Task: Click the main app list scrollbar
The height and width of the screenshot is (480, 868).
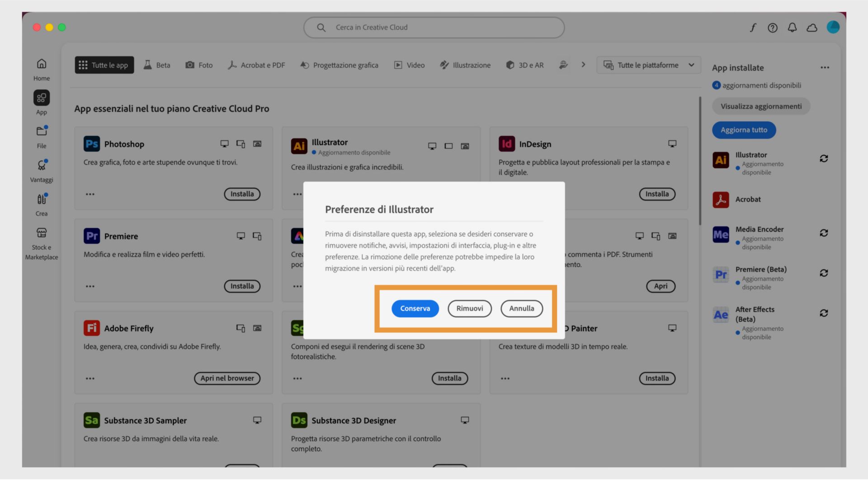Action: click(x=700, y=160)
